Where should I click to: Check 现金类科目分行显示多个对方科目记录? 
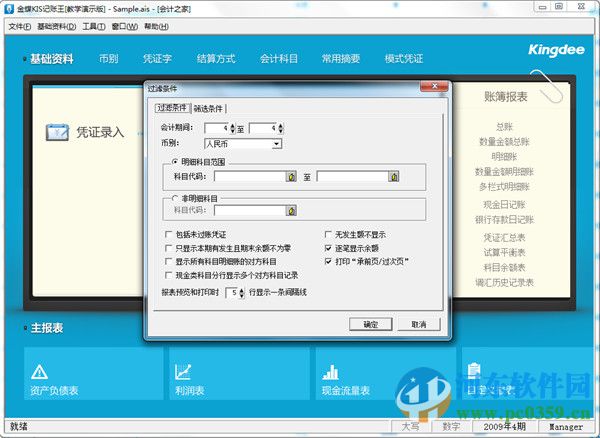[x=168, y=275]
